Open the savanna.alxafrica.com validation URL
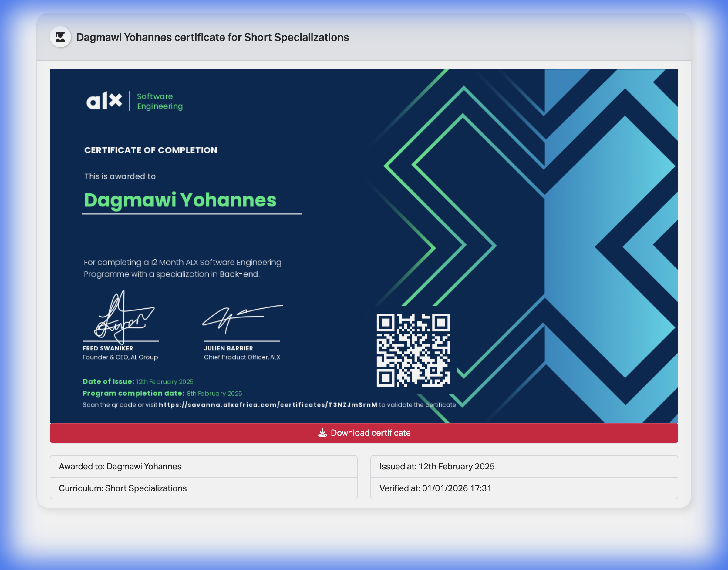728x570 pixels. click(x=268, y=405)
